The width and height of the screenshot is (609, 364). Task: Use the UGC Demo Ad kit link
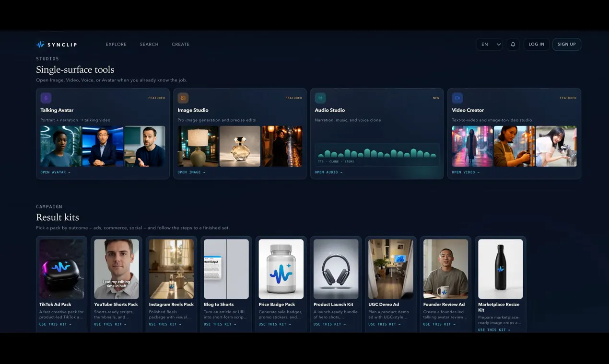click(x=385, y=324)
